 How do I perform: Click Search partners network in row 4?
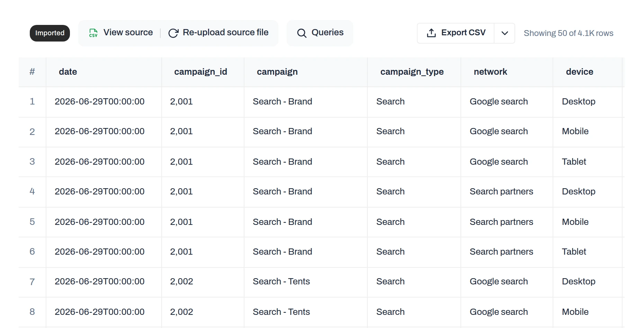click(x=501, y=191)
